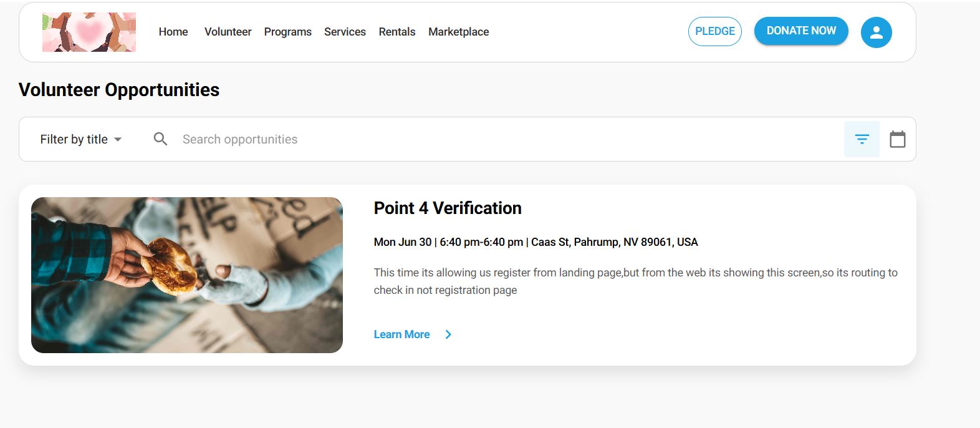Click the PLEDGE button

click(x=714, y=31)
